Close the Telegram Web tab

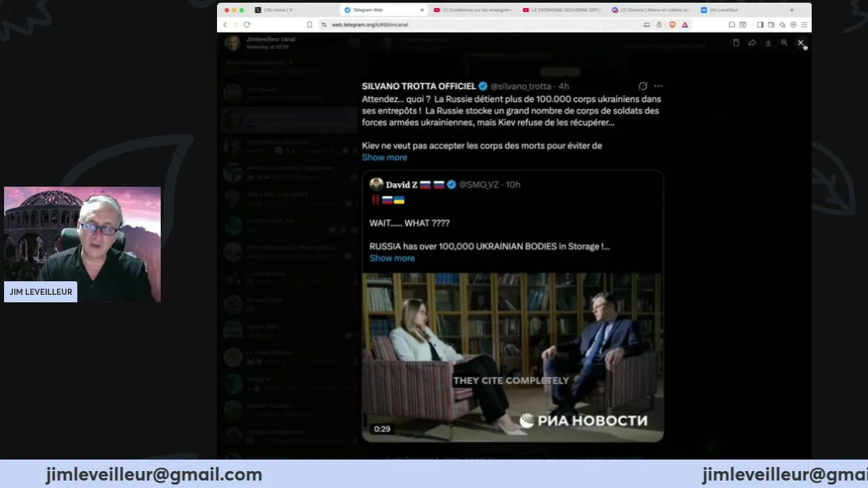(422, 10)
